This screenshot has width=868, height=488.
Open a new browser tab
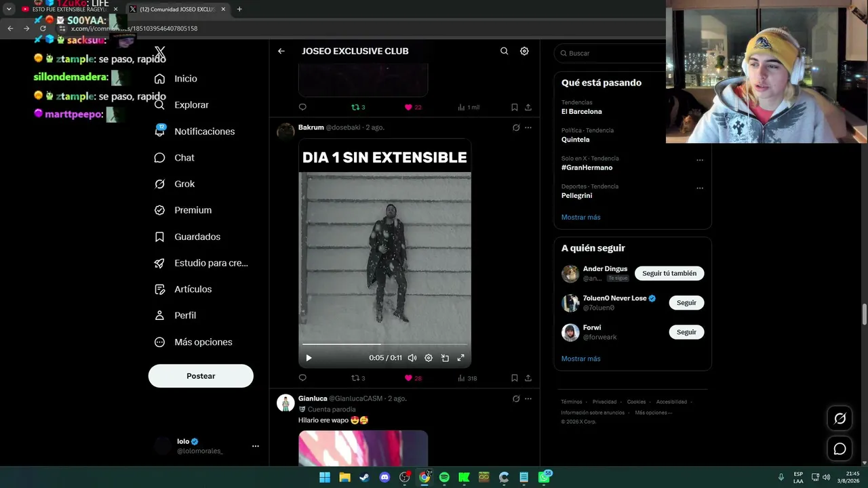239,9
